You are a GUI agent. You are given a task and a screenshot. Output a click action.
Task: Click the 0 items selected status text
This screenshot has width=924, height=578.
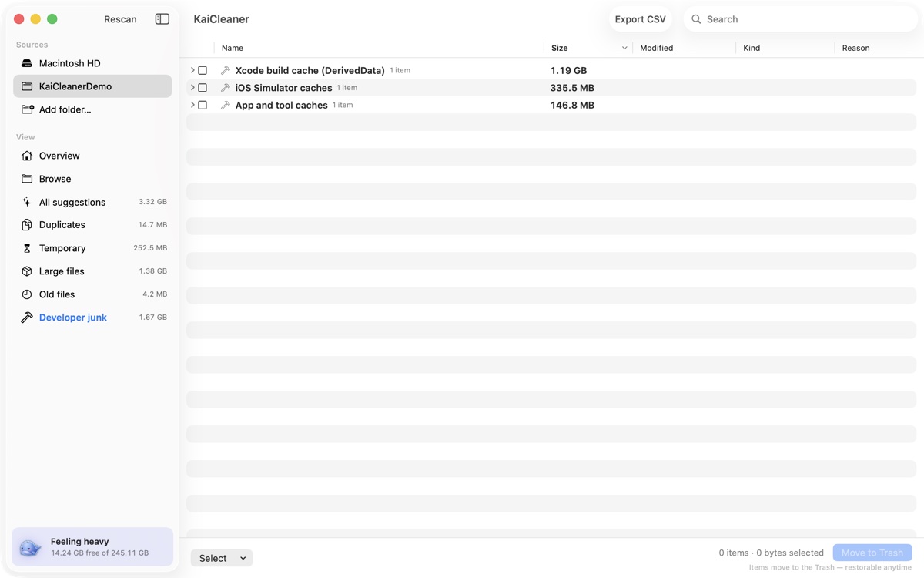772,553
